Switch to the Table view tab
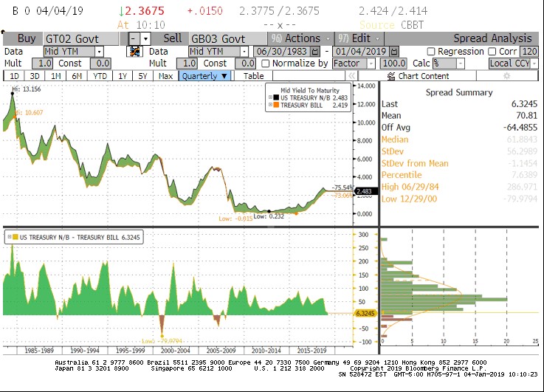 (253, 76)
